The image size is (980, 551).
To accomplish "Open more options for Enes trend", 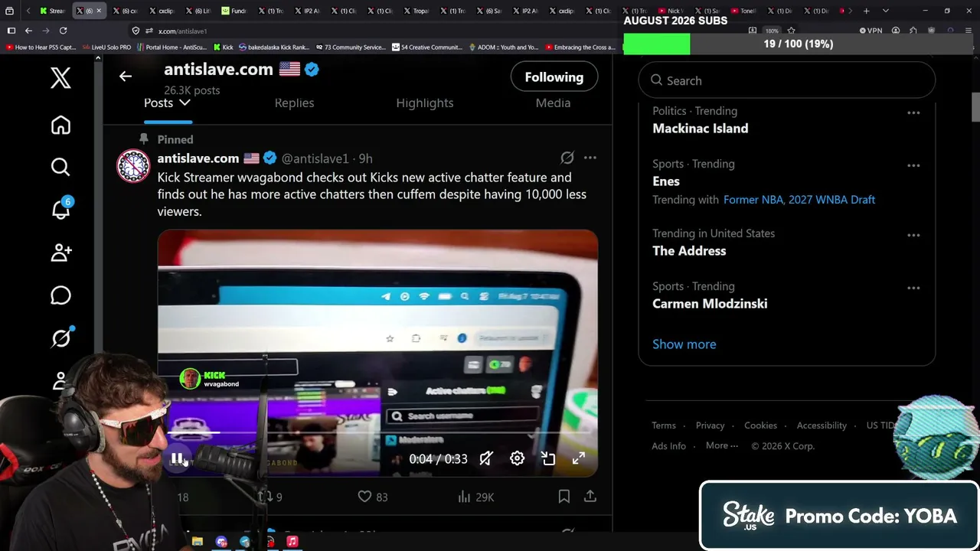I will pyautogui.click(x=913, y=165).
